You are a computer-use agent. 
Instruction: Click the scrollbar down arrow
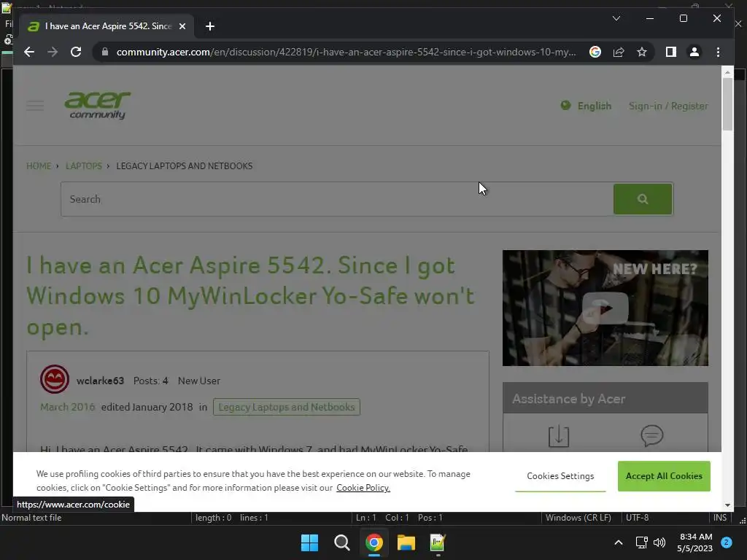click(x=727, y=505)
